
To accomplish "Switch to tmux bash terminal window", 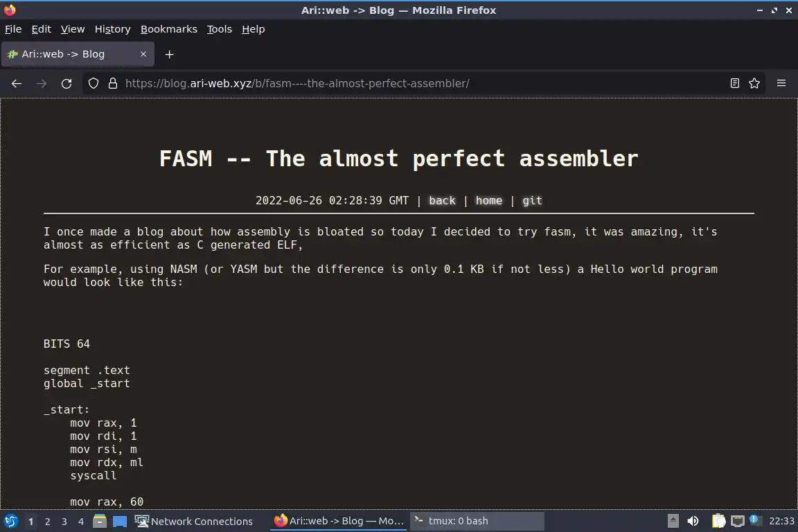I will (x=477, y=521).
